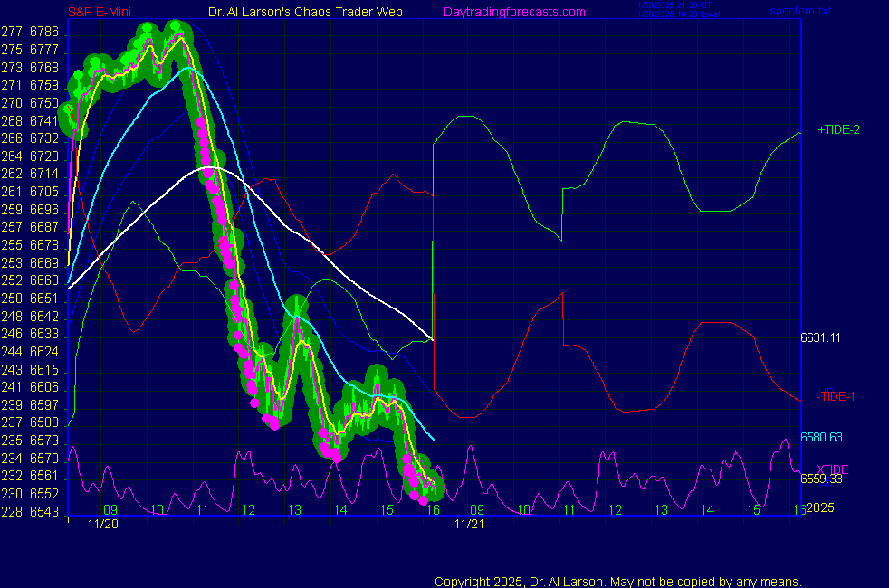Select the -TIDE-1 legend label
The image size is (889, 588).
pyautogui.click(x=836, y=396)
